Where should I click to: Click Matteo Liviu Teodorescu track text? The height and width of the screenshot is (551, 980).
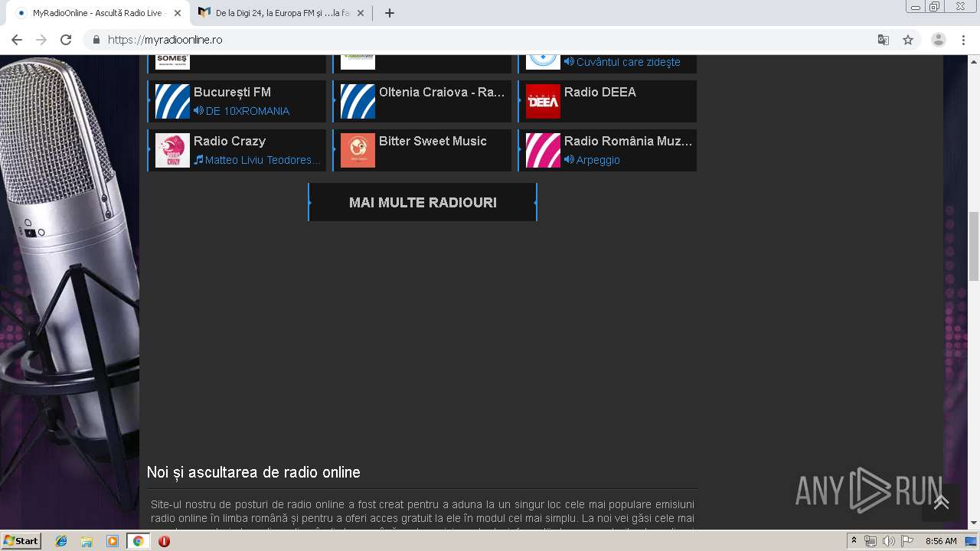pos(263,160)
